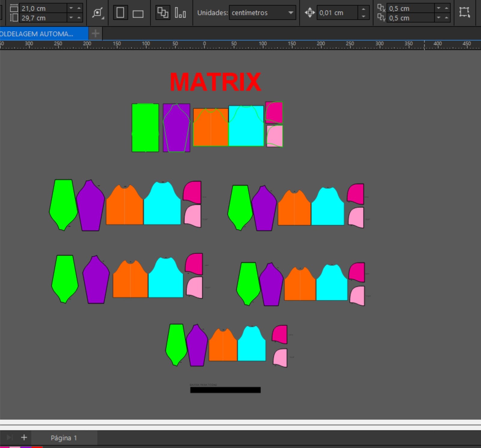Click the auto-fit page icon
The image size is (481, 448).
click(98, 13)
